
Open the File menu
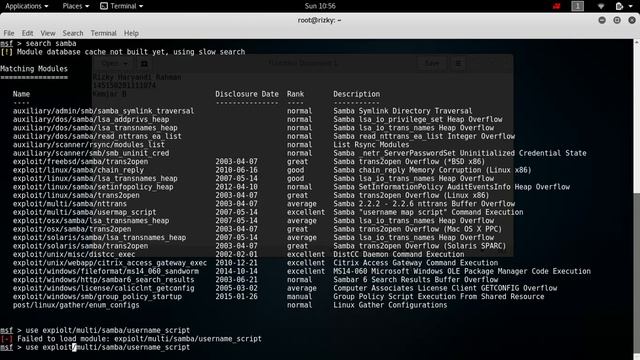[9, 33]
